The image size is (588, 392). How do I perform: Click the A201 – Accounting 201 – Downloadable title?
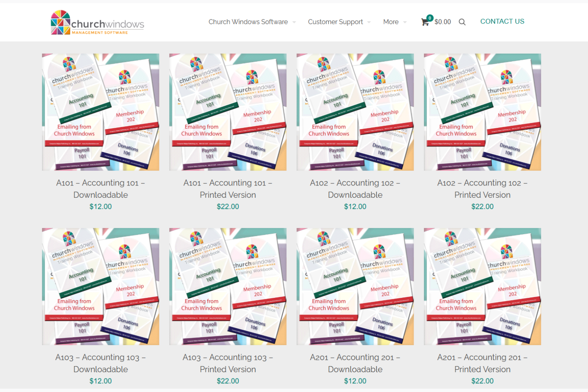tap(355, 363)
